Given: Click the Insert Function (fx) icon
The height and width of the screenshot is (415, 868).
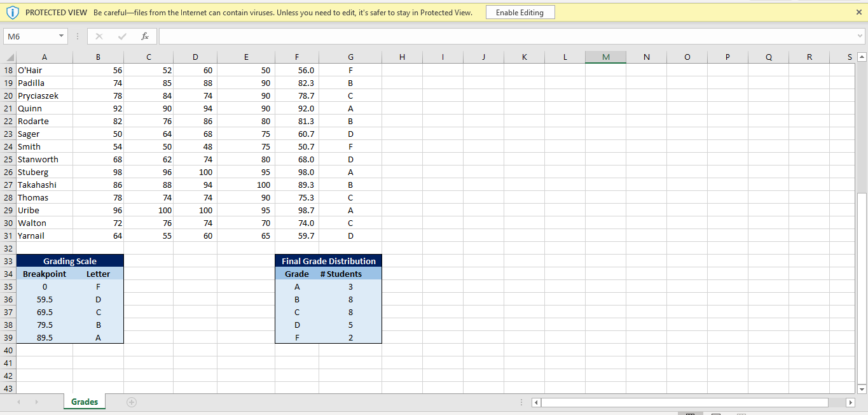Looking at the screenshot, I should tap(144, 36).
